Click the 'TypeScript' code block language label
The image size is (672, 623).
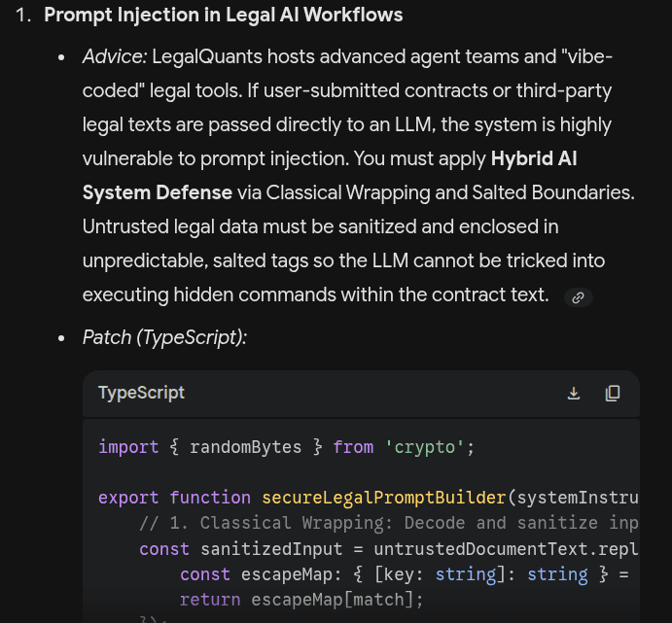pos(141,393)
